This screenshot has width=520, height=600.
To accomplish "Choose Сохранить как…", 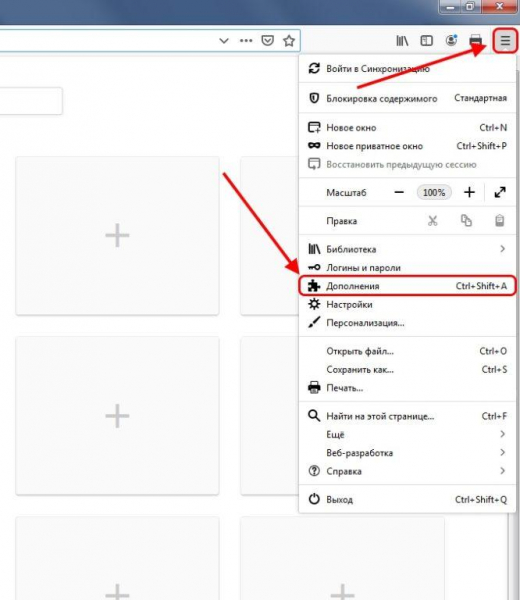I will [x=408, y=370].
